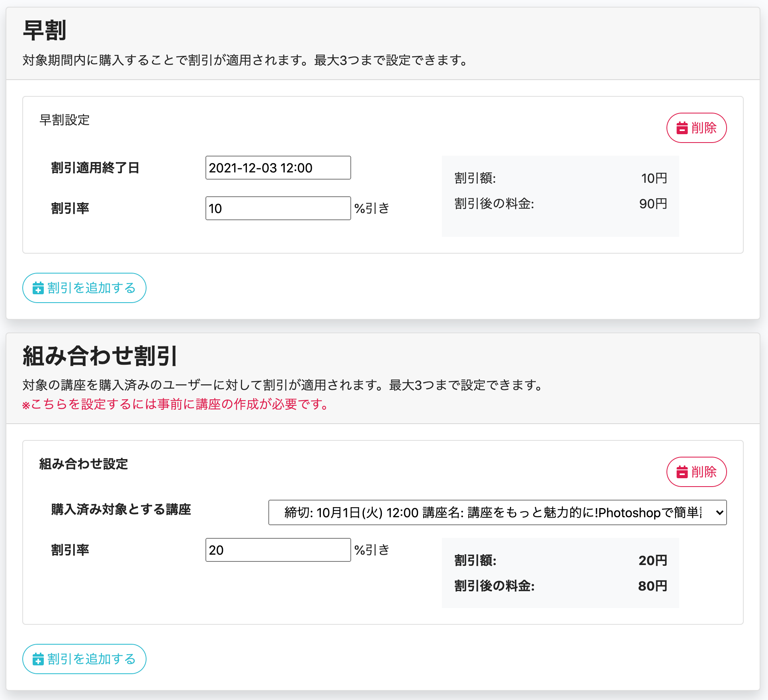Click the 割引適用終了日 label
Viewport: 768px width, 700px height.
(x=95, y=168)
